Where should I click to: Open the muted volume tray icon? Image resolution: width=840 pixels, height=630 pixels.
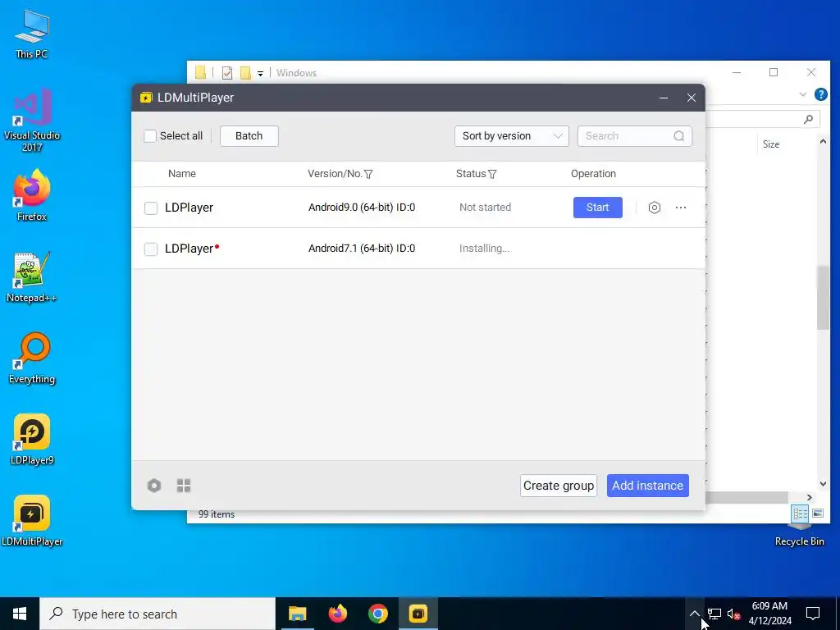(x=733, y=614)
